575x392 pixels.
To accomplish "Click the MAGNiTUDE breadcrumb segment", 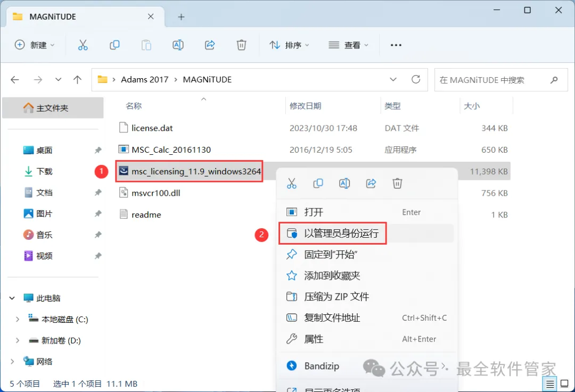I will [207, 79].
